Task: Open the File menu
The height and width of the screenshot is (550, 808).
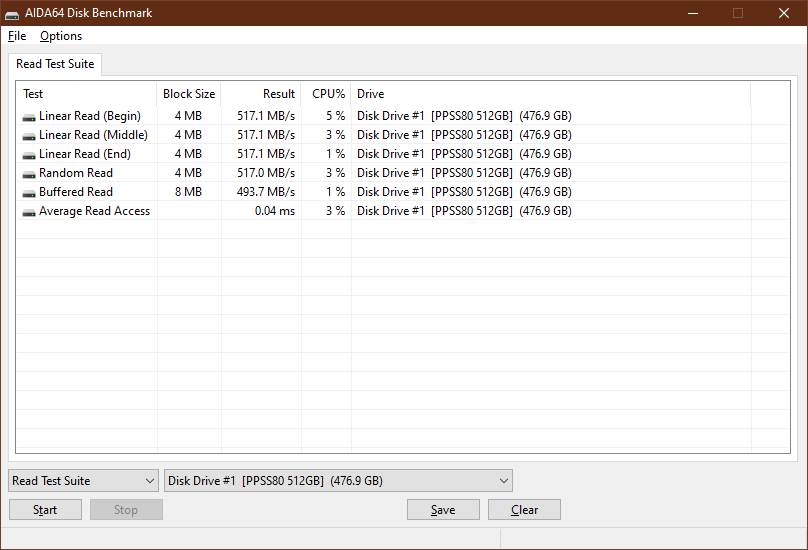Action: coord(17,36)
